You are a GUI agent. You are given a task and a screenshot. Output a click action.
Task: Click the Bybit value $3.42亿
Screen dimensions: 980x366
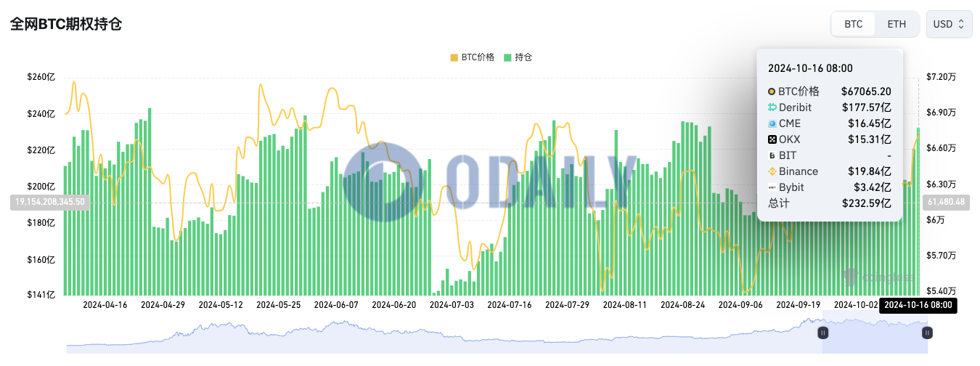(x=873, y=187)
